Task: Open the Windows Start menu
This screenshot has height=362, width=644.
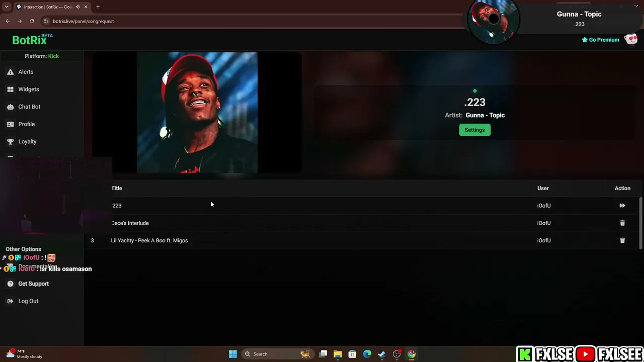Action: [x=233, y=354]
